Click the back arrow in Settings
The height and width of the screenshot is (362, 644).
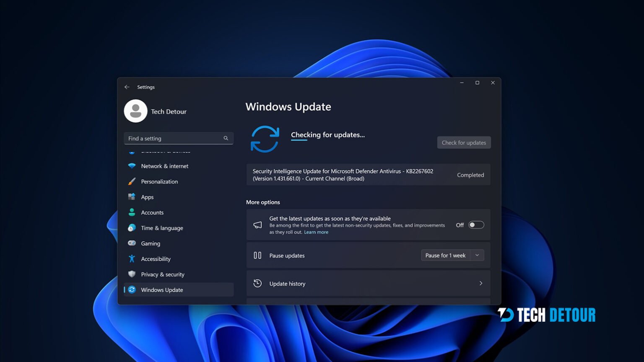127,87
